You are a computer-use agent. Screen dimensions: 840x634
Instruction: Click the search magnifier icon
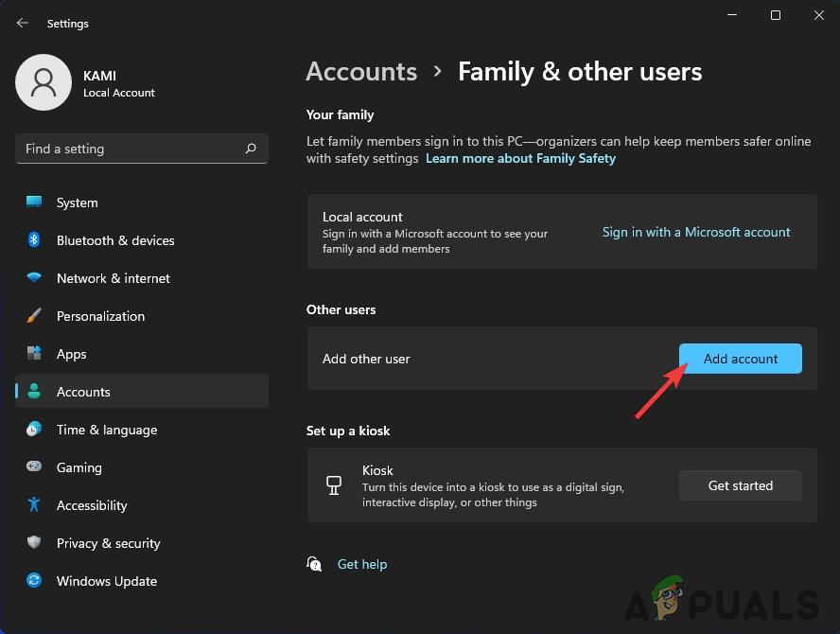[251, 149]
